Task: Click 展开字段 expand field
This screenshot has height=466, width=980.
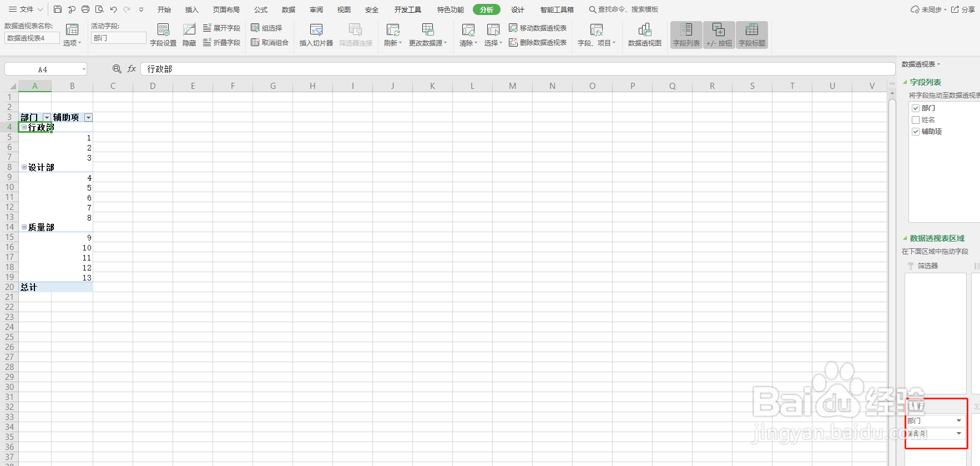Action: click(x=221, y=28)
